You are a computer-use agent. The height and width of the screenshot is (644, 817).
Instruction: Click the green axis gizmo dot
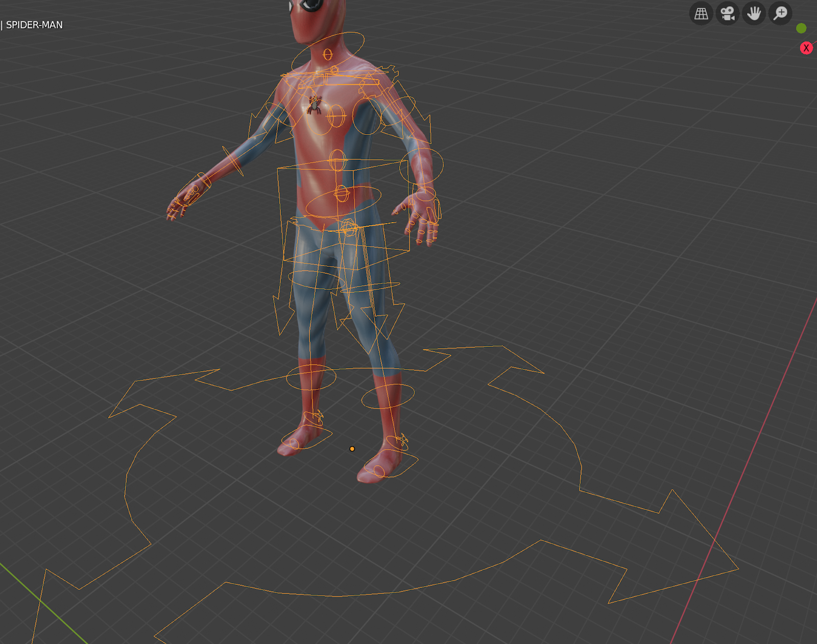tap(801, 28)
